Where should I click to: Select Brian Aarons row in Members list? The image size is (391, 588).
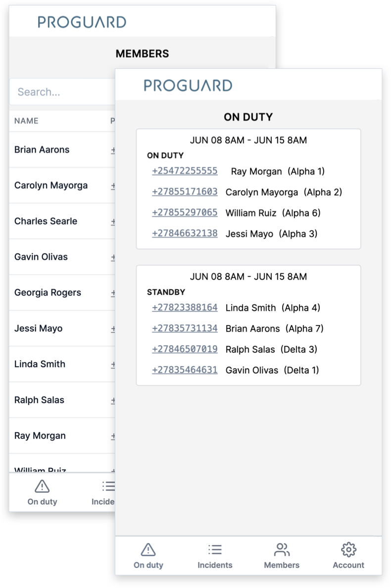pyautogui.click(x=62, y=150)
